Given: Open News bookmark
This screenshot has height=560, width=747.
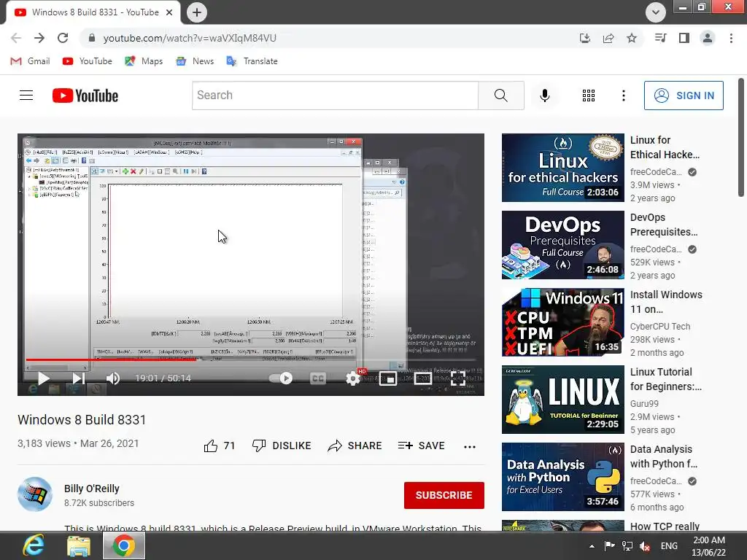Looking at the screenshot, I should coord(194,61).
